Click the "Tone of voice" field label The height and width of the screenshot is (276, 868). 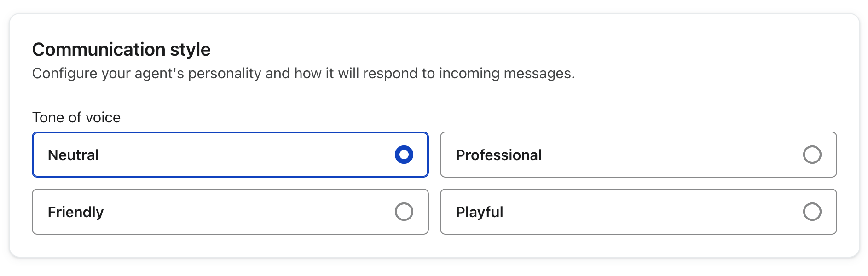[76, 117]
